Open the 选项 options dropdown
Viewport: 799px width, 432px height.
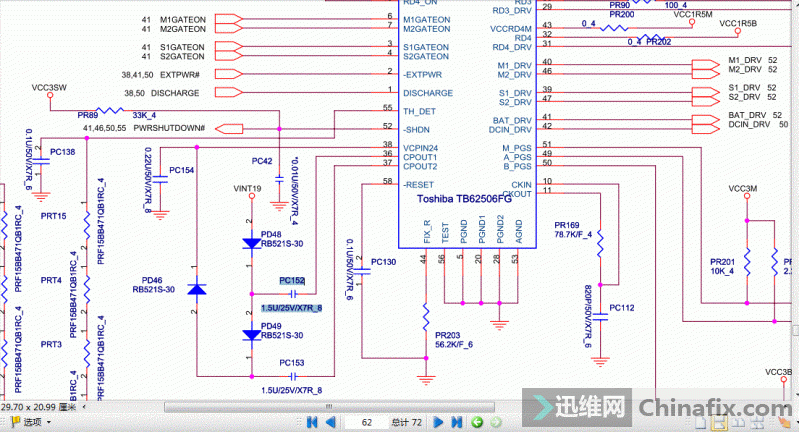click(31, 422)
